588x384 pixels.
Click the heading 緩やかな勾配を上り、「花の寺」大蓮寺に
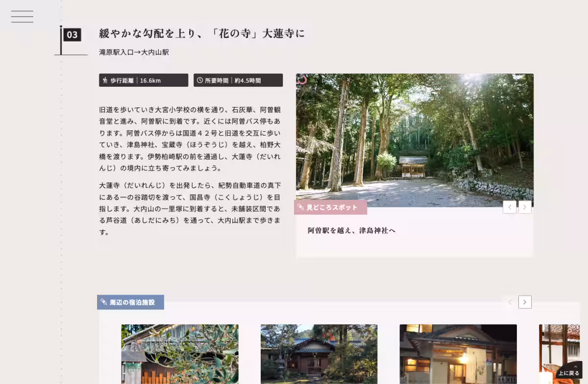(x=202, y=34)
